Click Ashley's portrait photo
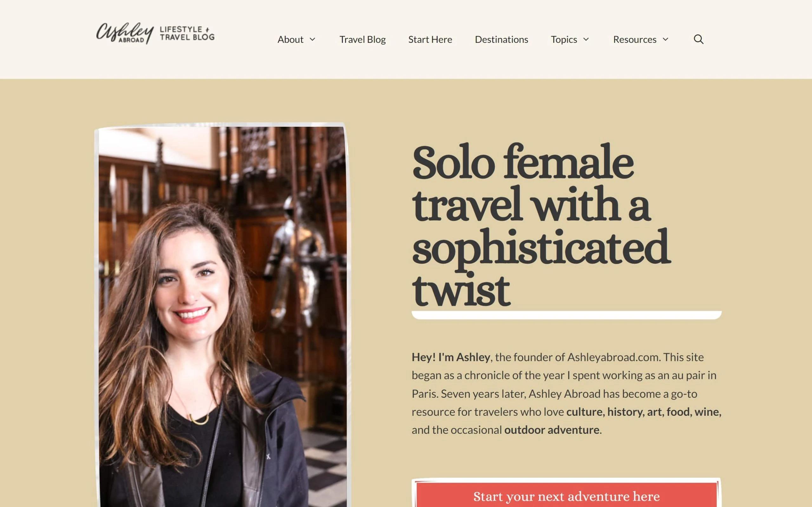The height and width of the screenshot is (507, 812). pos(221,315)
